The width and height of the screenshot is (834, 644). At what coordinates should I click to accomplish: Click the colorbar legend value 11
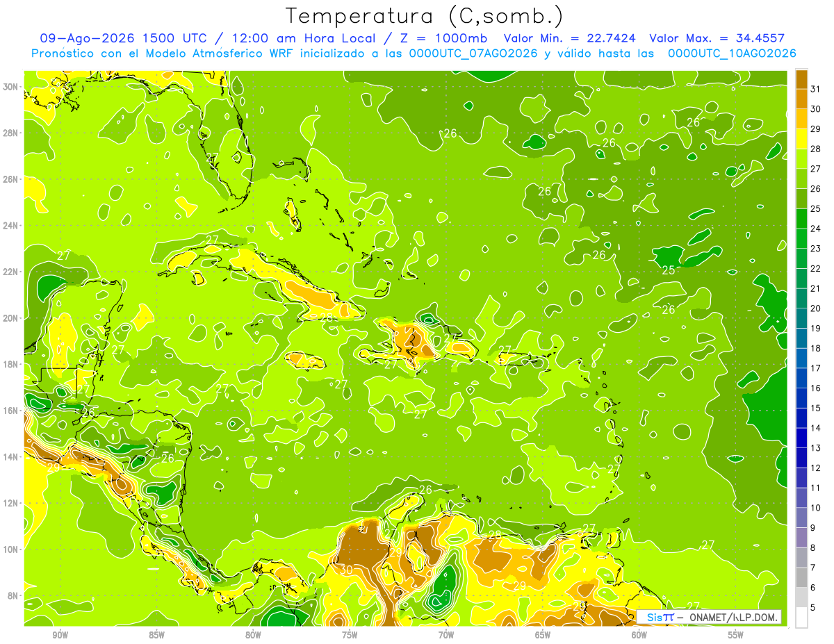816,488
